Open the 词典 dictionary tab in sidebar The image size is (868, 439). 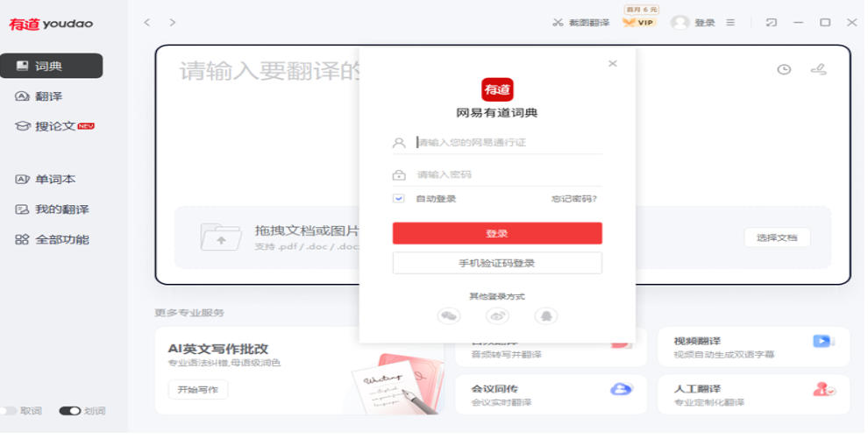pos(51,66)
